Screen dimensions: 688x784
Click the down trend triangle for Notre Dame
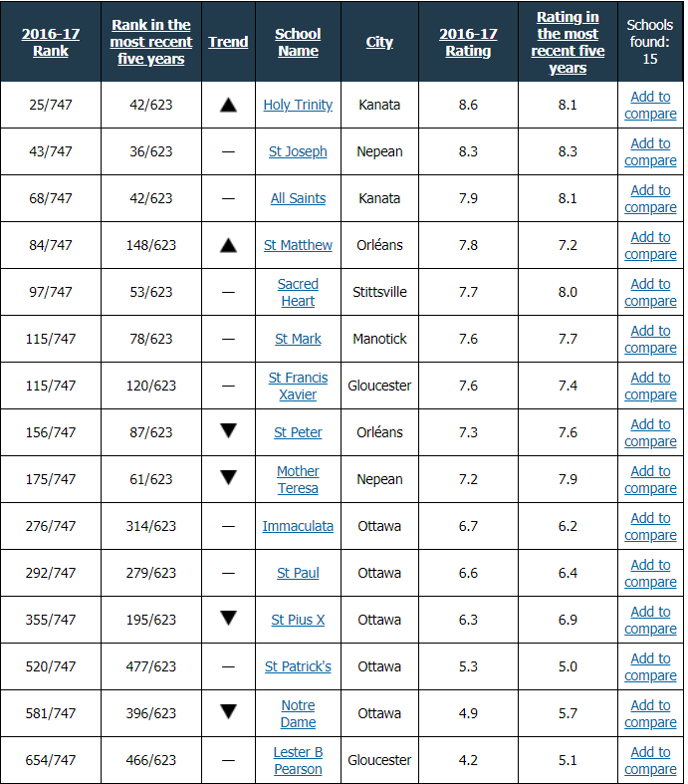tap(228, 712)
